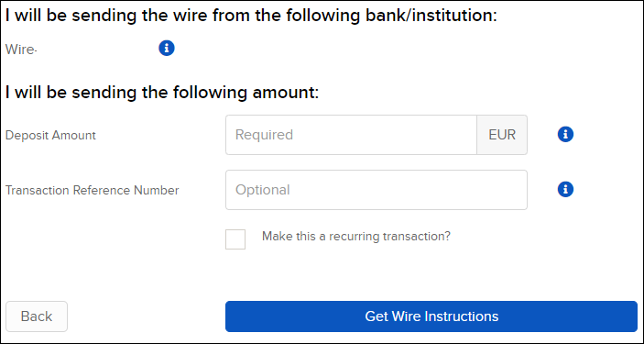Show Transaction Reference Number info tooltip icon
The height and width of the screenshot is (344, 644).
tap(565, 189)
